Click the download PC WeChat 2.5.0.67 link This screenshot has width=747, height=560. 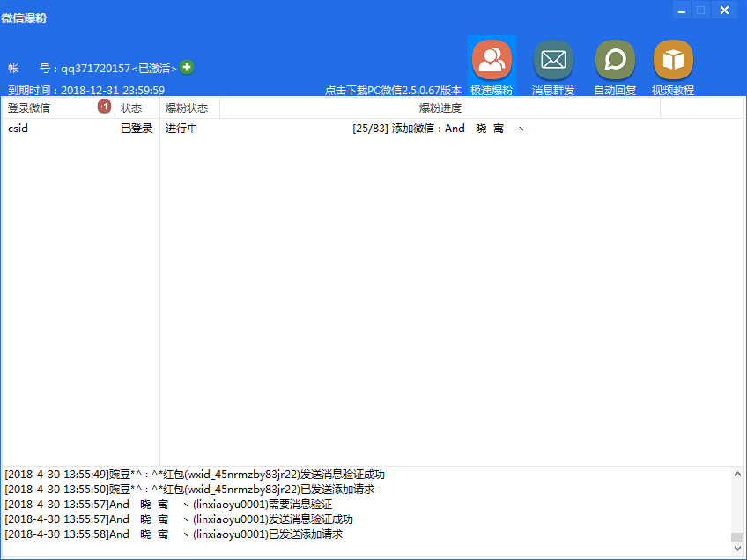click(x=393, y=90)
